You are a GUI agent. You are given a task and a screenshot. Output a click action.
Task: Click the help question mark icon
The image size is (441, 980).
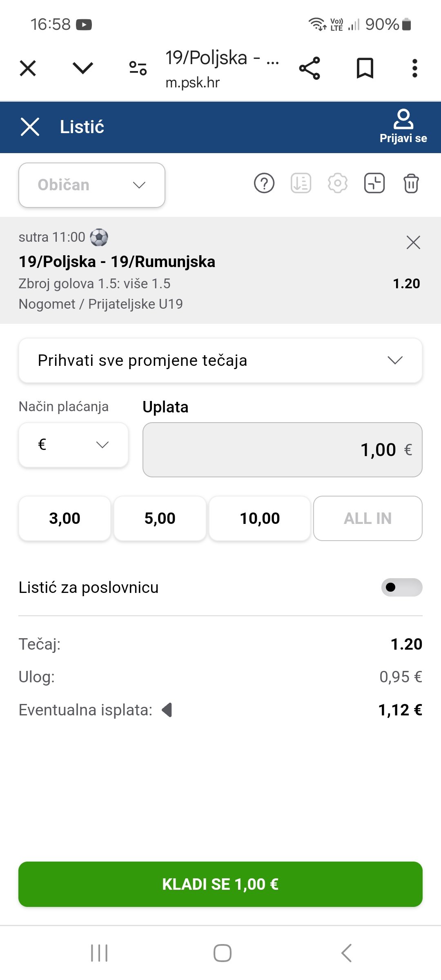pyautogui.click(x=264, y=183)
